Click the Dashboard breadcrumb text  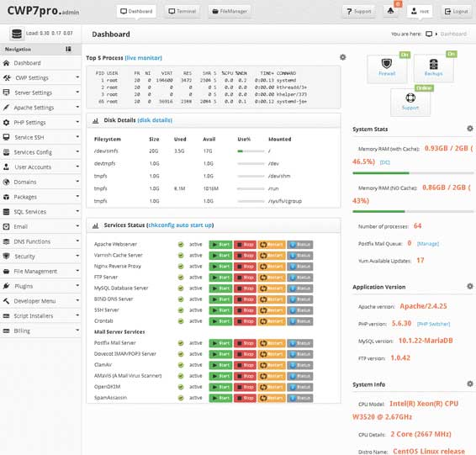pyautogui.click(x=453, y=34)
